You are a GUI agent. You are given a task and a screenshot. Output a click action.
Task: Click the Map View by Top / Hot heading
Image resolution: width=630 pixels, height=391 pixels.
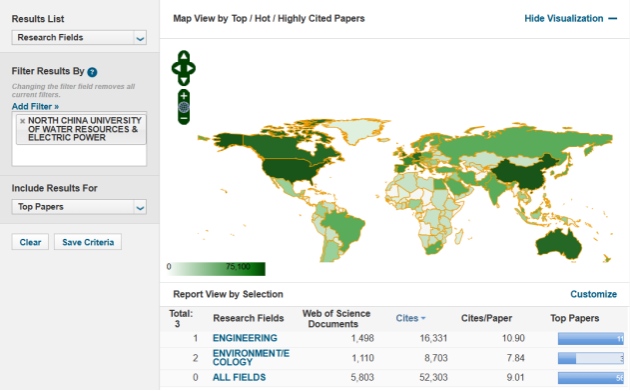pyautogui.click(x=269, y=18)
